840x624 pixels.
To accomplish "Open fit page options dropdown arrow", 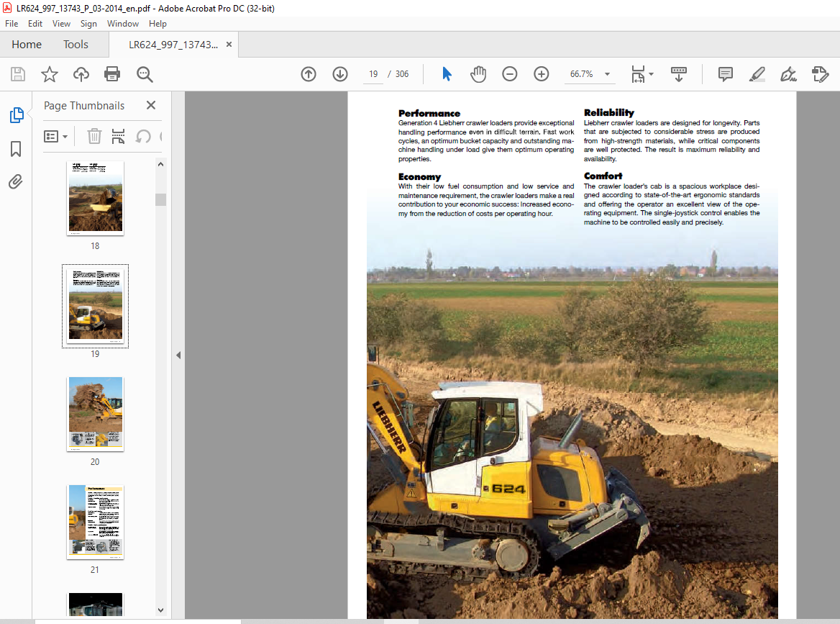I will [x=652, y=74].
